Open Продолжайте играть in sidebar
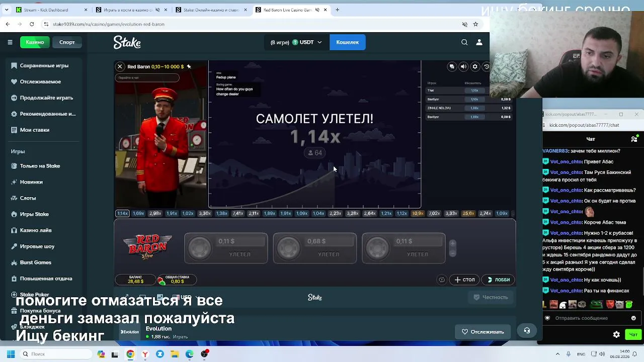The width and height of the screenshot is (644, 362). pyautogui.click(x=43, y=98)
